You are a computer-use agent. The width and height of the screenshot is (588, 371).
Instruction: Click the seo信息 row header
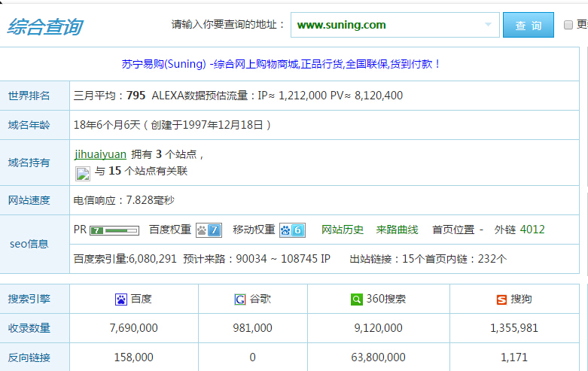pos(35,244)
